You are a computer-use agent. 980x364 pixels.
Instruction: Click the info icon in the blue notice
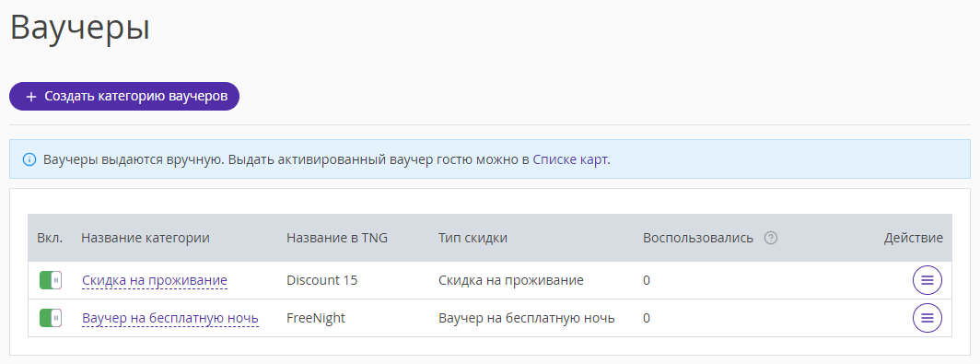click(29, 159)
